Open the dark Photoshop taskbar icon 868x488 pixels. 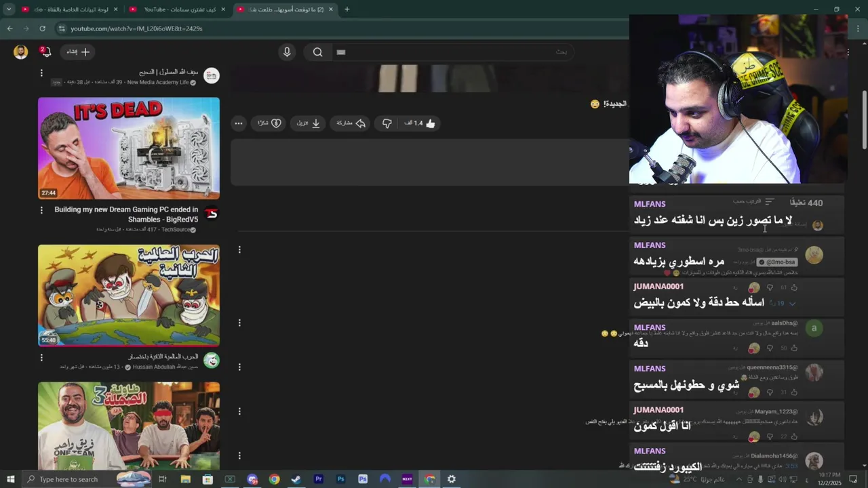point(340,479)
